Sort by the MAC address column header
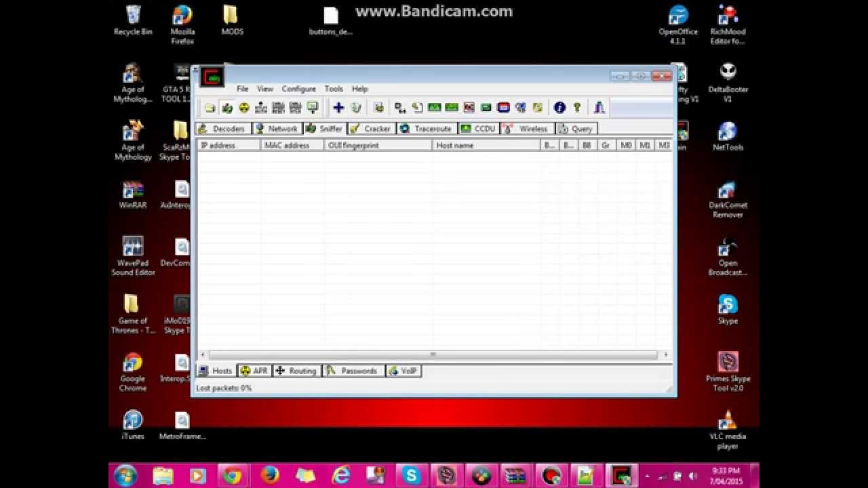 pyautogui.click(x=292, y=145)
